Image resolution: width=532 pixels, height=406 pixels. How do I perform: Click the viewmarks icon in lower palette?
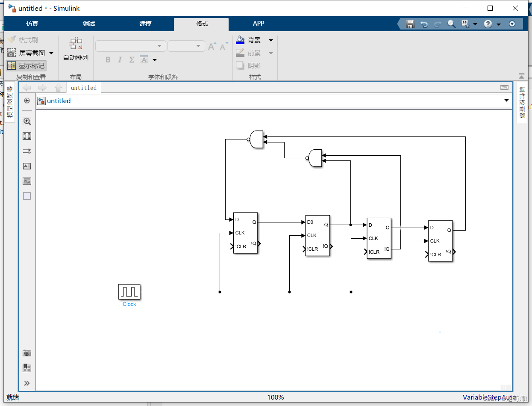27,368
